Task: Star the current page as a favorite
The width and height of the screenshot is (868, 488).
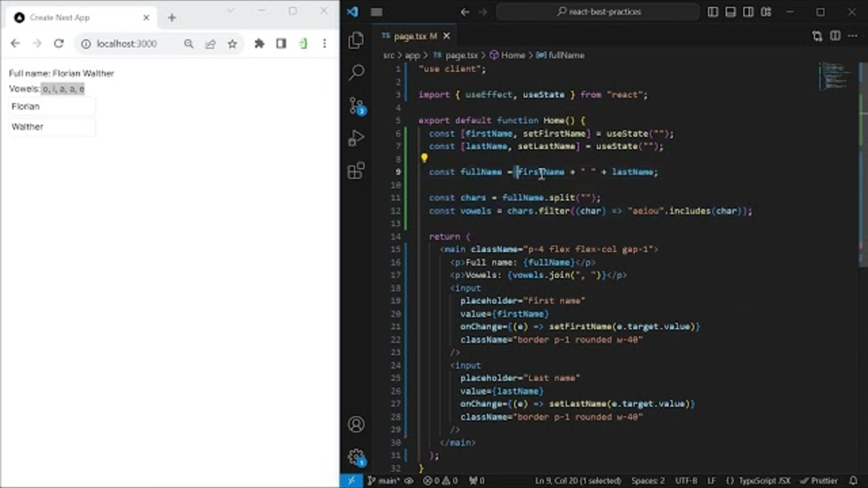Action: point(232,43)
